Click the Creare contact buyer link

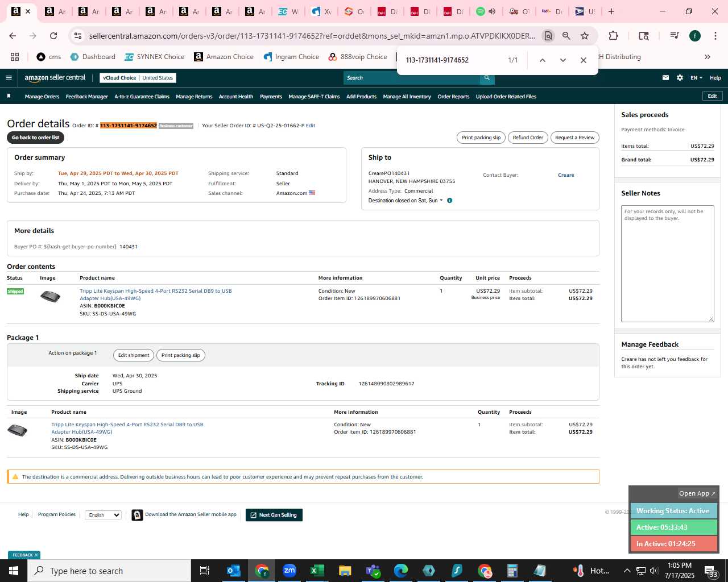pyautogui.click(x=566, y=175)
